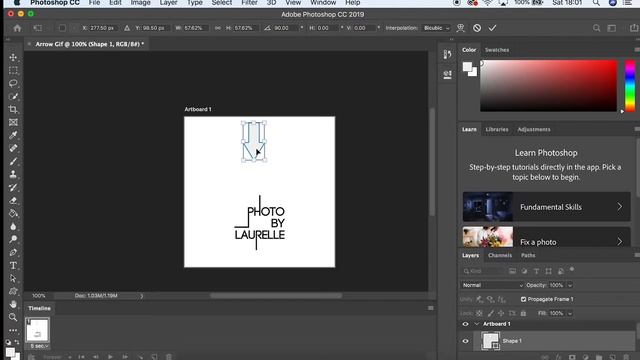Viewport: 640px width, 360px height.
Task: Select the Brush tool
Action: [13, 161]
